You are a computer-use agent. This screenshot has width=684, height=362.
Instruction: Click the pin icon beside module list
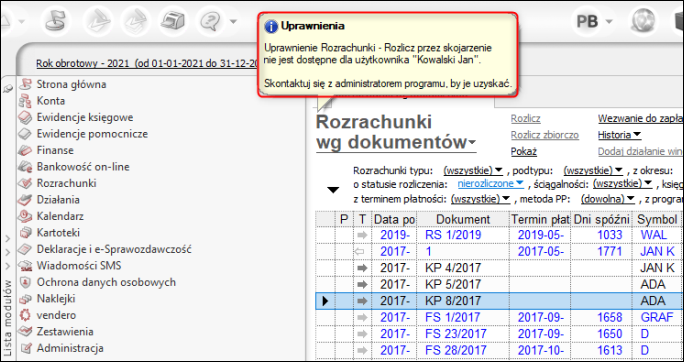[x=7, y=89]
